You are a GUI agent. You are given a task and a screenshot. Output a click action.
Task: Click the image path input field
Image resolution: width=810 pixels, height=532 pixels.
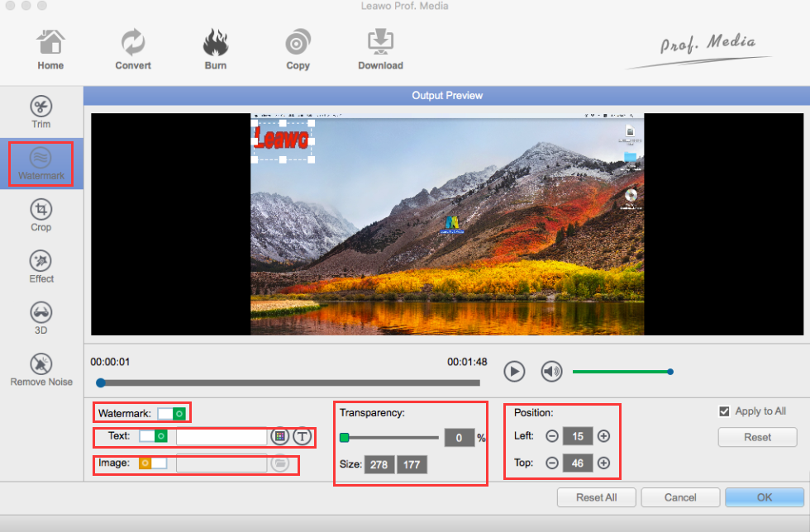coord(222,463)
